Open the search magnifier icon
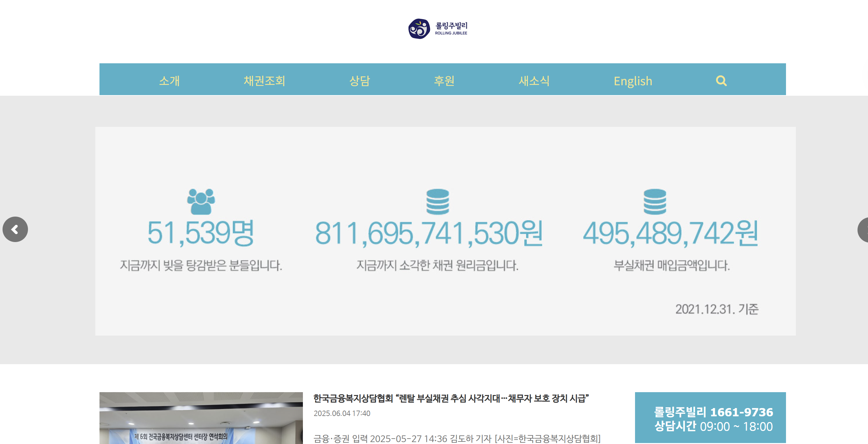The width and height of the screenshot is (868, 444). pos(721,81)
